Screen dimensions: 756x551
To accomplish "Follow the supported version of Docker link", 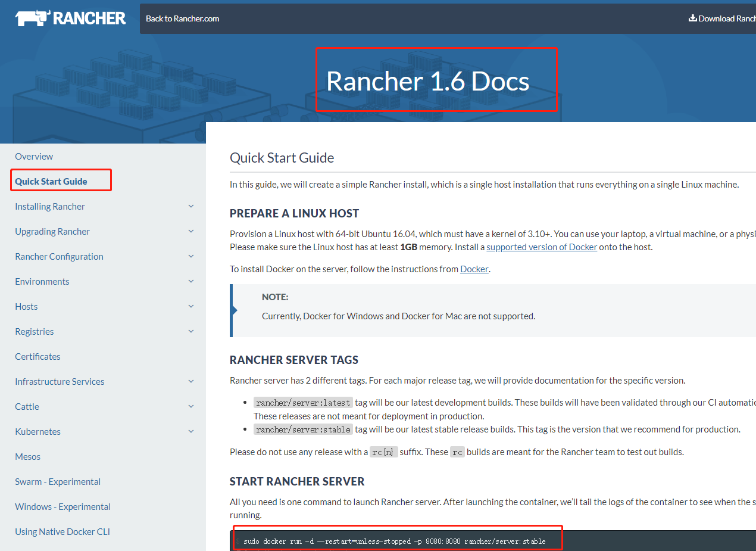I will (541, 247).
